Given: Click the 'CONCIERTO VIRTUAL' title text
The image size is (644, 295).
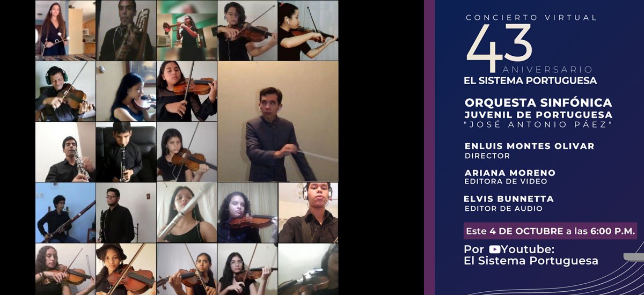Looking at the screenshot, I should point(531,18).
